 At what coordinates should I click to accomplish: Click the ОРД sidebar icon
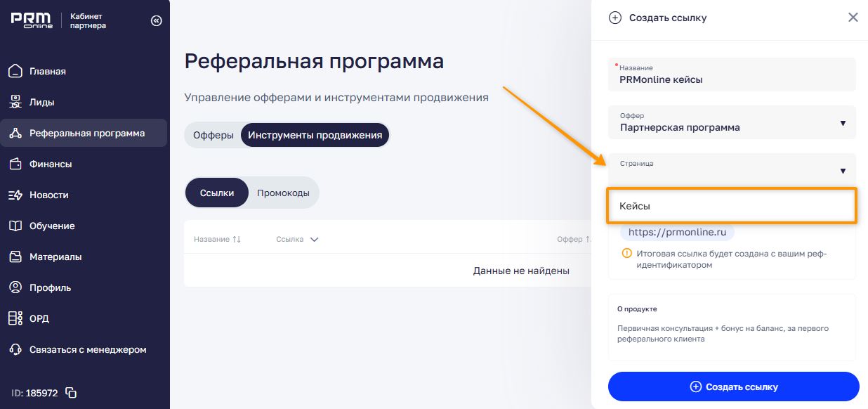[x=15, y=318]
